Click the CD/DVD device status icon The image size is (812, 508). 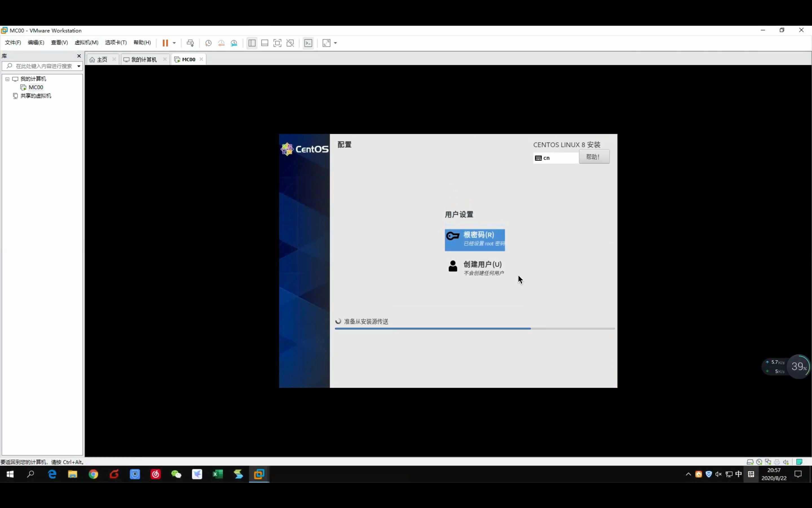tap(759, 462)
